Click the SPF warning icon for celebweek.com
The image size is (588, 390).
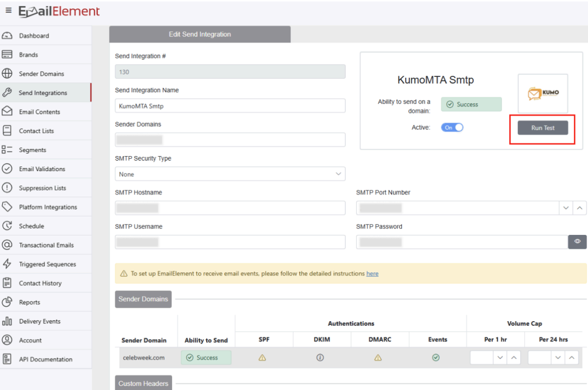pyautogui.click(x=262, y=358)
